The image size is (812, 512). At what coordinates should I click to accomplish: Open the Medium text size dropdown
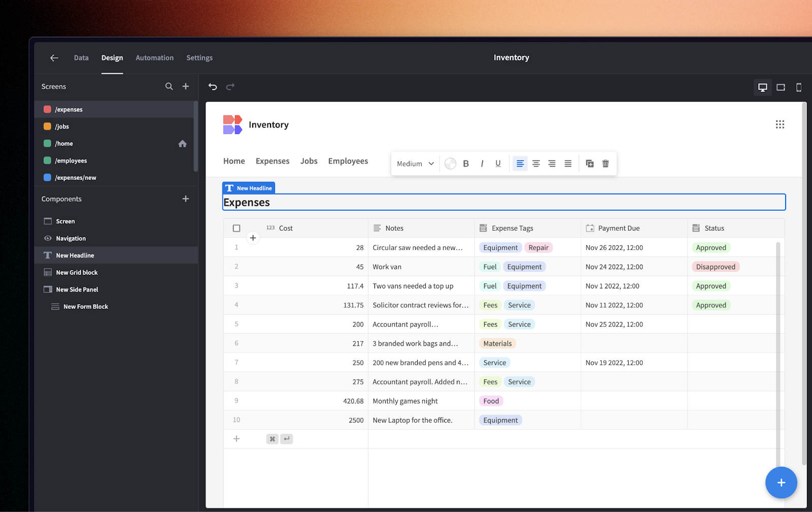[414, 163]
